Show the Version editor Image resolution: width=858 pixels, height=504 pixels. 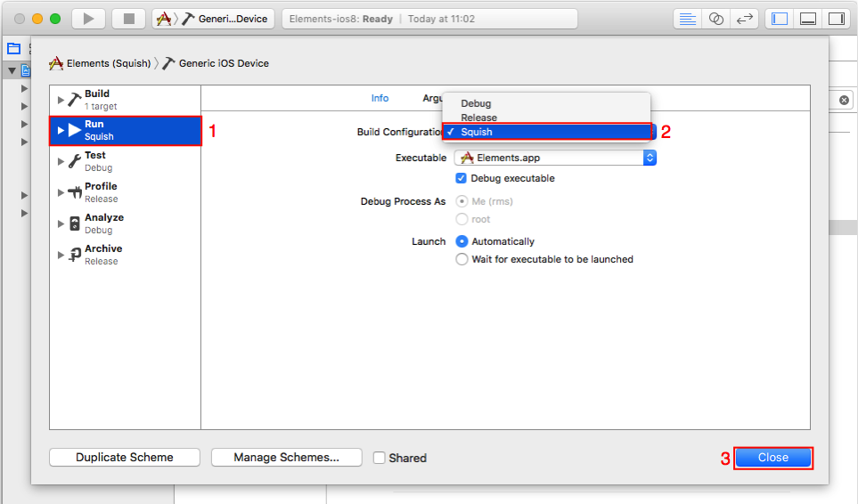[x=744, y=19]
